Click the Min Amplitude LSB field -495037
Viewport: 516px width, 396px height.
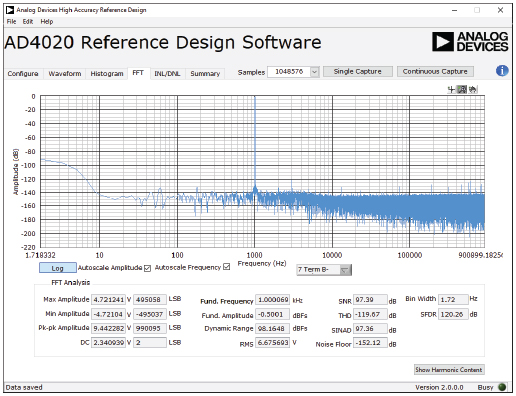pyautogui.click(x=150, y=314)
